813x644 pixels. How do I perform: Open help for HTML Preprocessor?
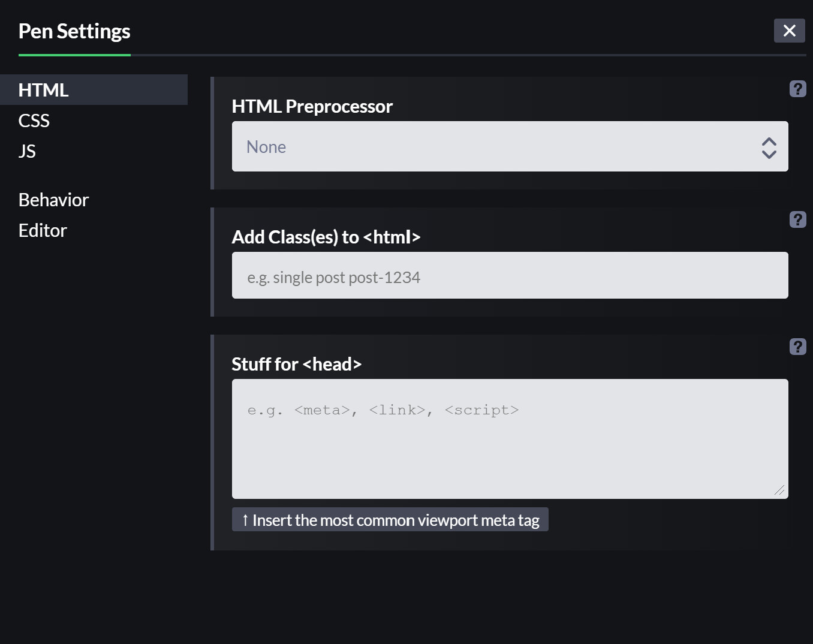point(797,89)
